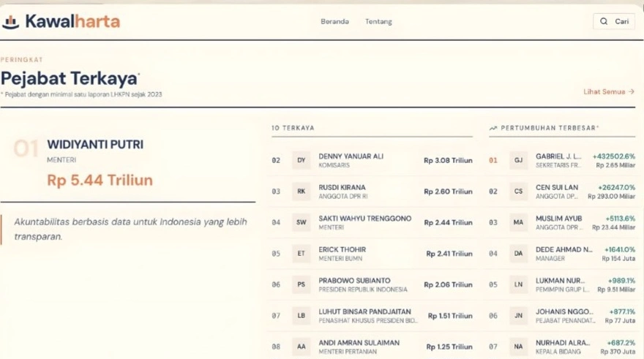Click the Rp 2.60 Triliun value

point(448,192)
